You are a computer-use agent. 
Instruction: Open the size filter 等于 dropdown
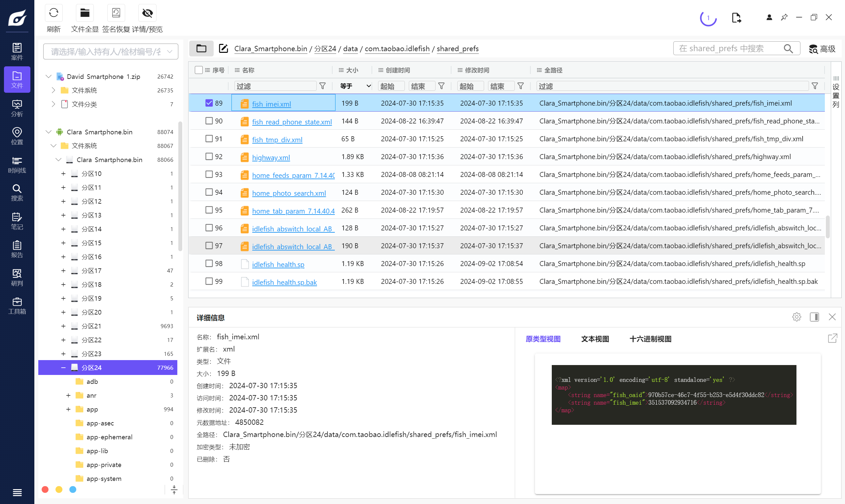pos(355,86)
